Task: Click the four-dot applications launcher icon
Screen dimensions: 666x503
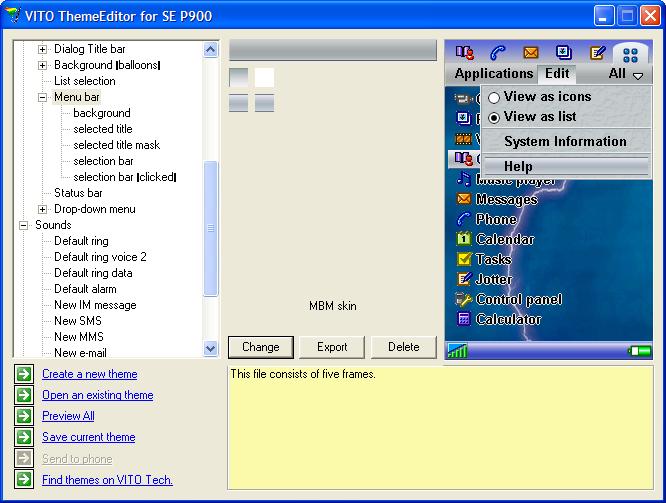Action: click(630, 55)
